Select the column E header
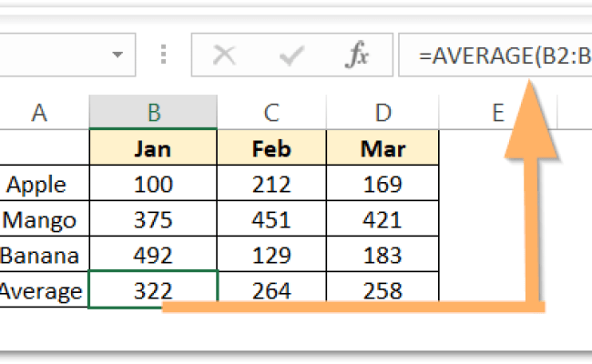The height and width of the screenshot is (364, 592). [x=498, y=113]
